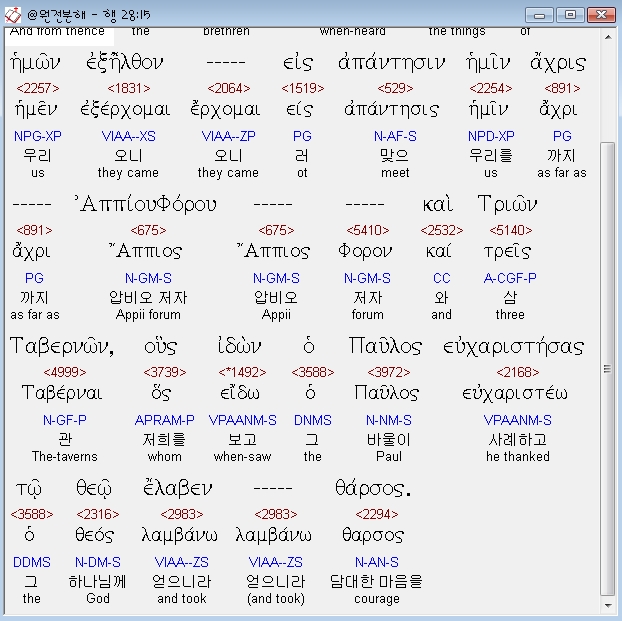Select Strong's number <4999>
622x621 pixels.
[65, 372]
